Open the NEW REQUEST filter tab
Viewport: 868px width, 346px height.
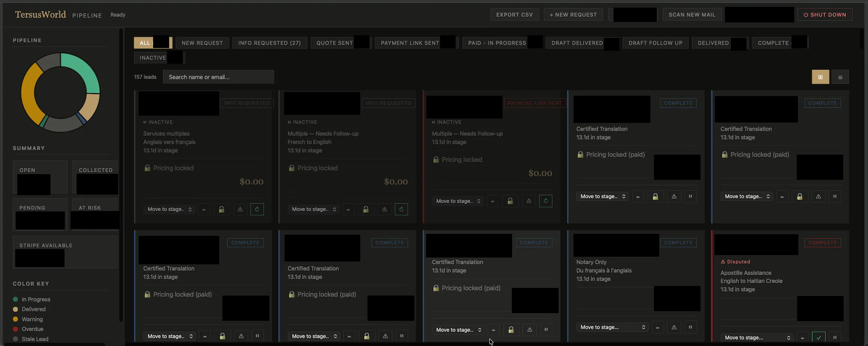202,43
